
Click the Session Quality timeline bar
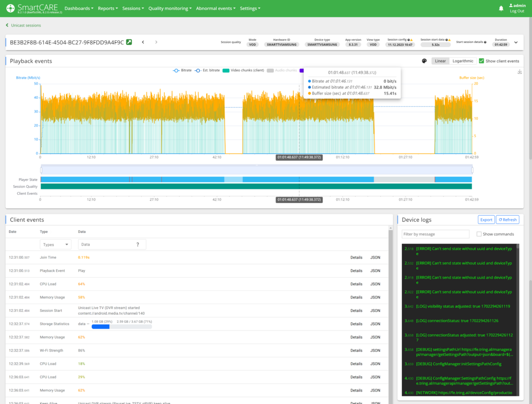tap(256, 186)
